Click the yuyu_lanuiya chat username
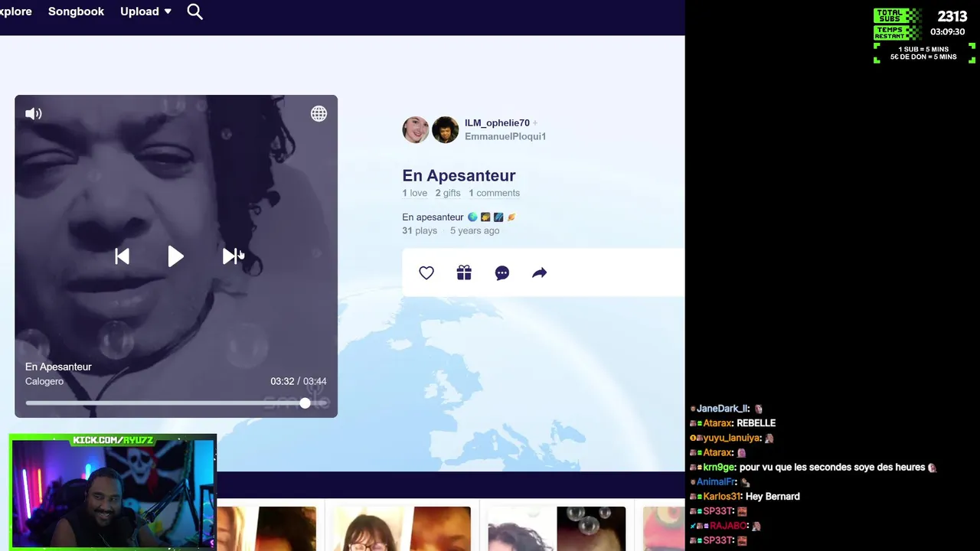The width and height of the screenshot is (980, 551). pos(732,438)
